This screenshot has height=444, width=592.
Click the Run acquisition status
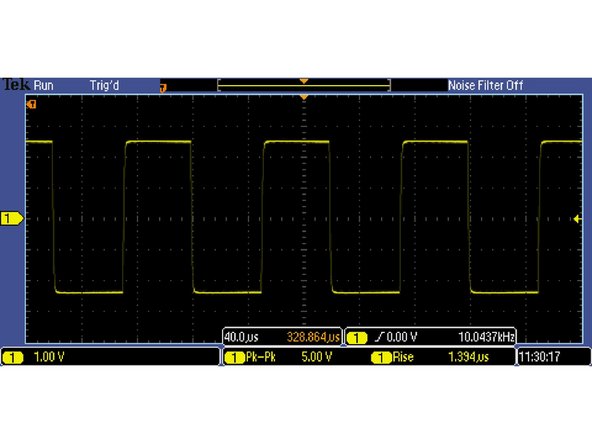click(43, 86)
